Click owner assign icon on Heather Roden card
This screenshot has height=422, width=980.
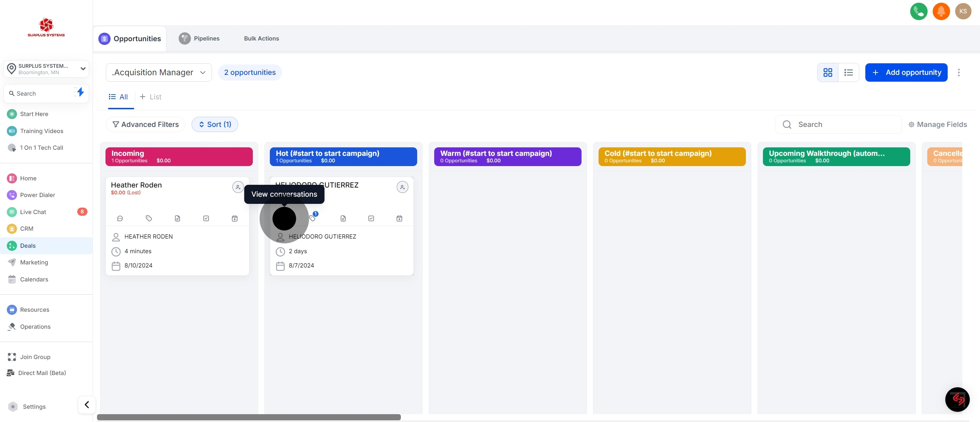[238, 187]
